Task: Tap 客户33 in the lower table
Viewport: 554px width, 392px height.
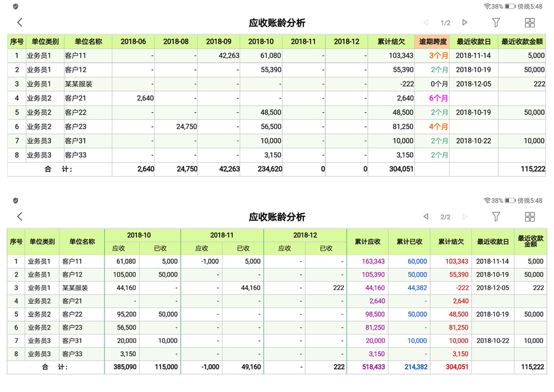Action: 72,354
